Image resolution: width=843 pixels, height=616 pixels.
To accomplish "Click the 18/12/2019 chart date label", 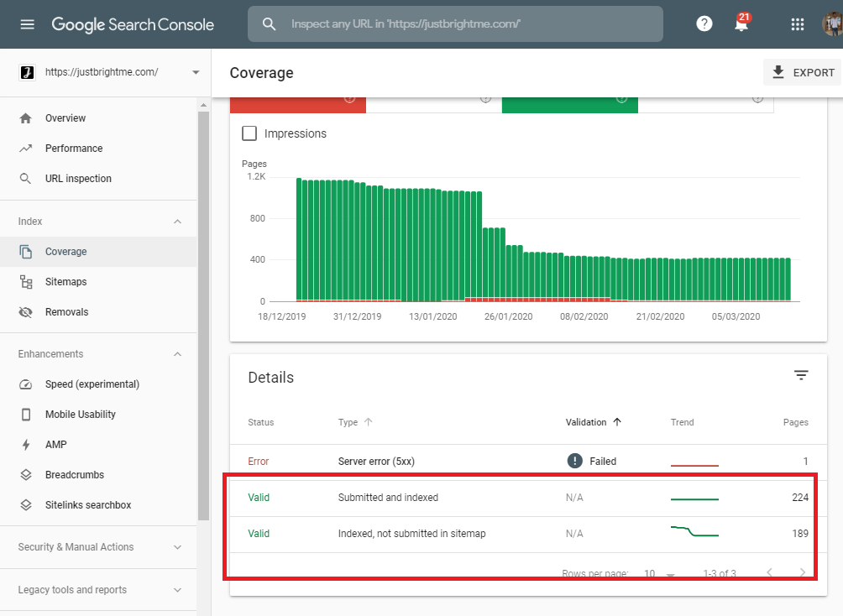I will coord(282,316).
